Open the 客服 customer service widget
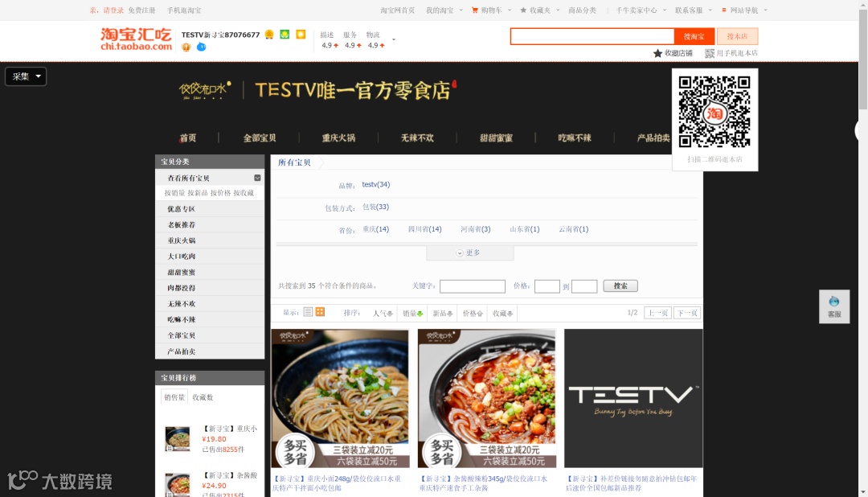868x497 pixels. pyautogui.click(x=834, y=306)
